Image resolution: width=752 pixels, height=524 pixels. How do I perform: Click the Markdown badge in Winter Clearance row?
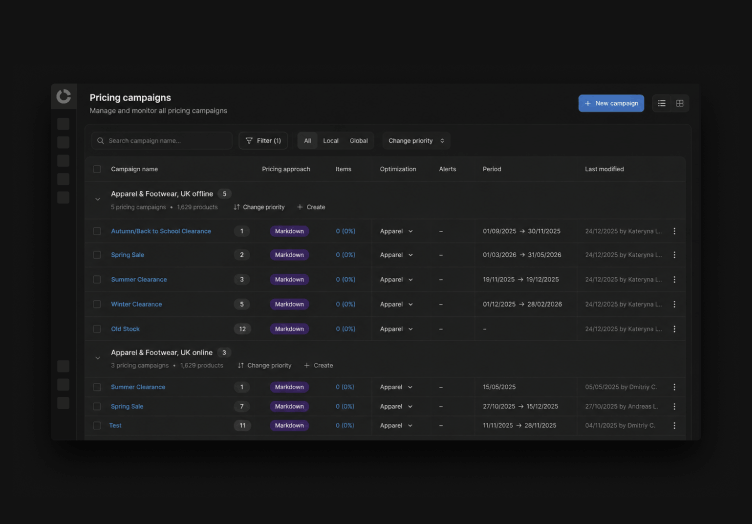289,304
